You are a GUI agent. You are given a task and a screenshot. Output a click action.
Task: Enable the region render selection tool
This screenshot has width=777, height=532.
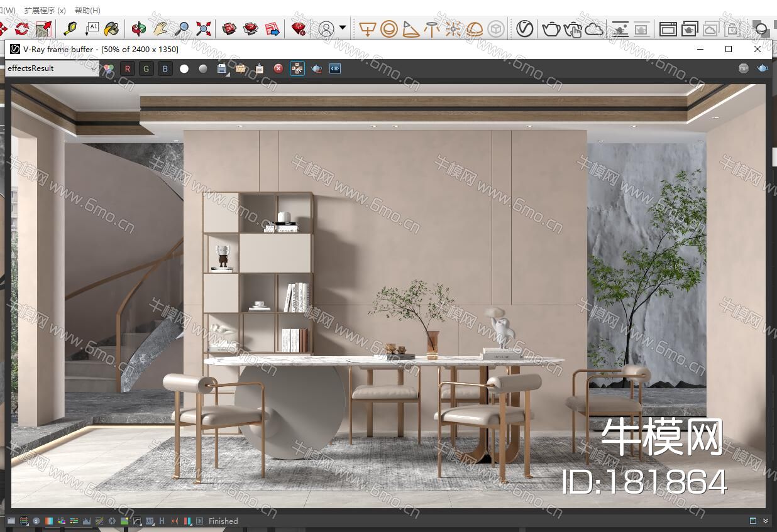pyautogui.click(x=297, y=68)
